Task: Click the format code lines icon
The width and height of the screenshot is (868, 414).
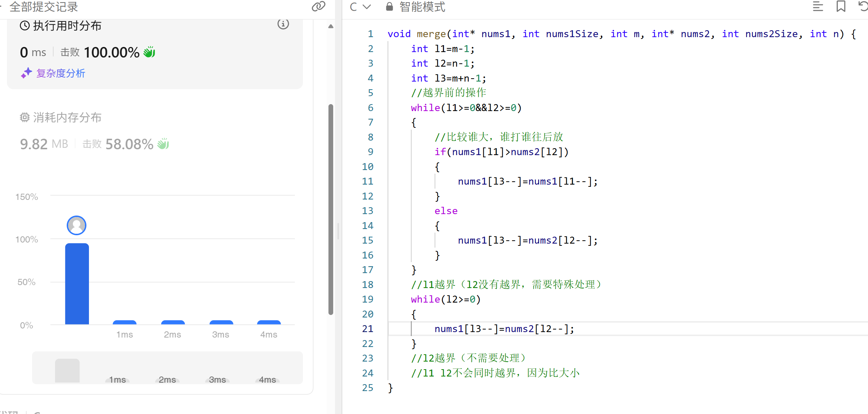Action: [818, 6]
